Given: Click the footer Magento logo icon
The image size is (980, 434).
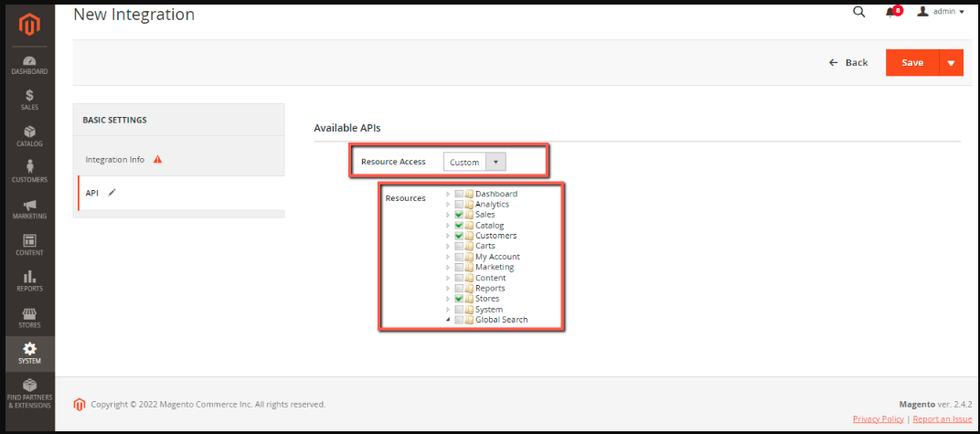Looking at the screenshot, I should (79, 404).
